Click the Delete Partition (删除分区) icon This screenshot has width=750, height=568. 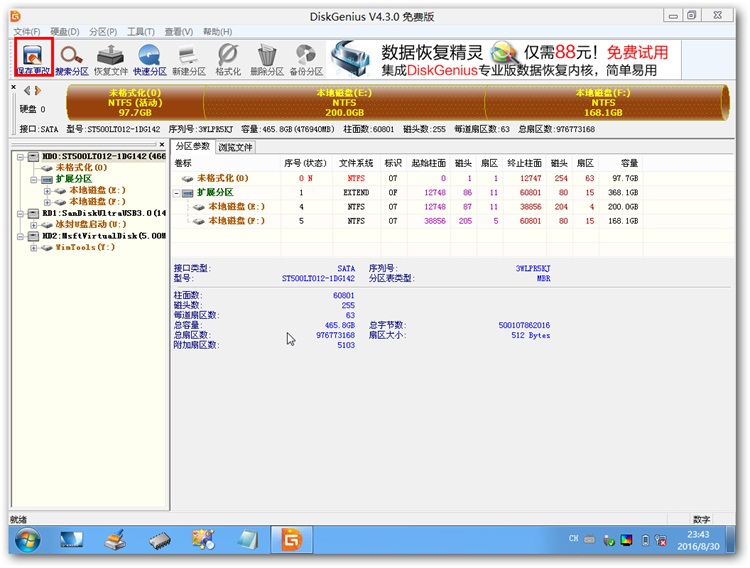(267, 59)
